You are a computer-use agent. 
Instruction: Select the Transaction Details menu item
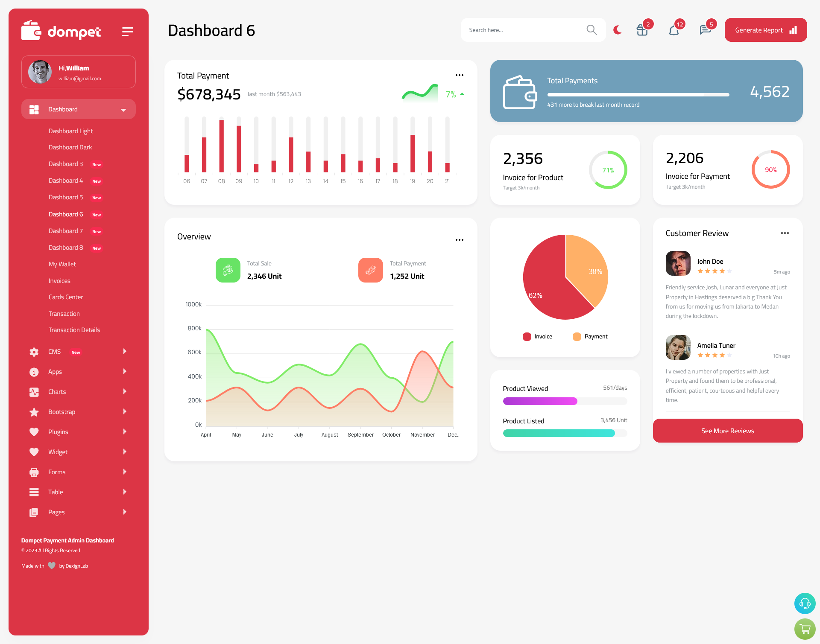coord(74,329)
